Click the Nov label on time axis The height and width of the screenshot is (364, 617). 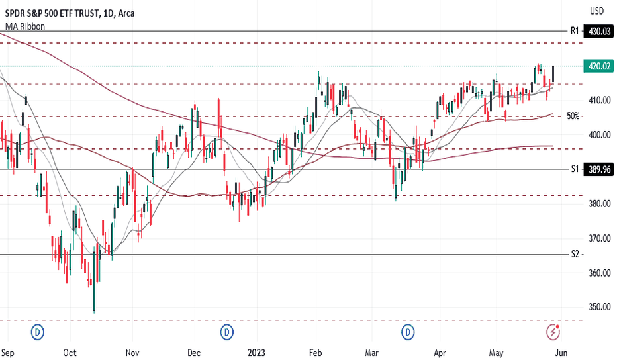point(132,353)
